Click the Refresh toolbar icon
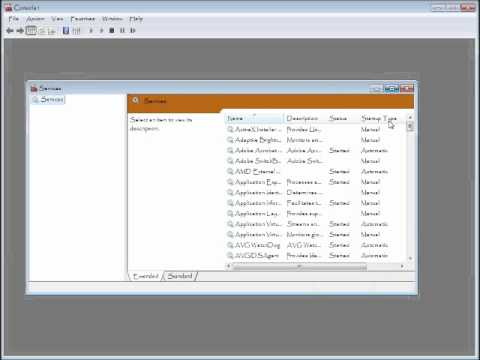This screenshot has width=480, height=360. [42, 31]
